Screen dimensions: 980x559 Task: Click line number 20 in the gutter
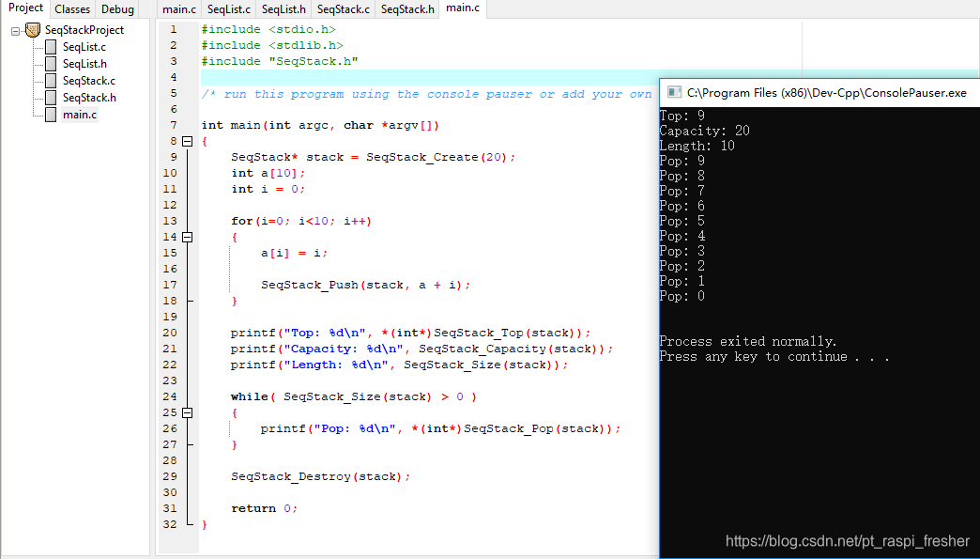coord(169,333)
